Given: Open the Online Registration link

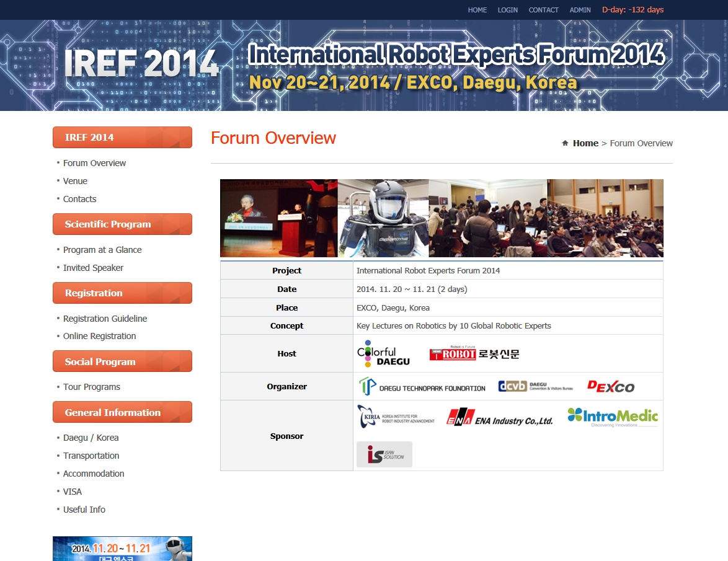Looking at the screenshot, I should click(99, 336).
